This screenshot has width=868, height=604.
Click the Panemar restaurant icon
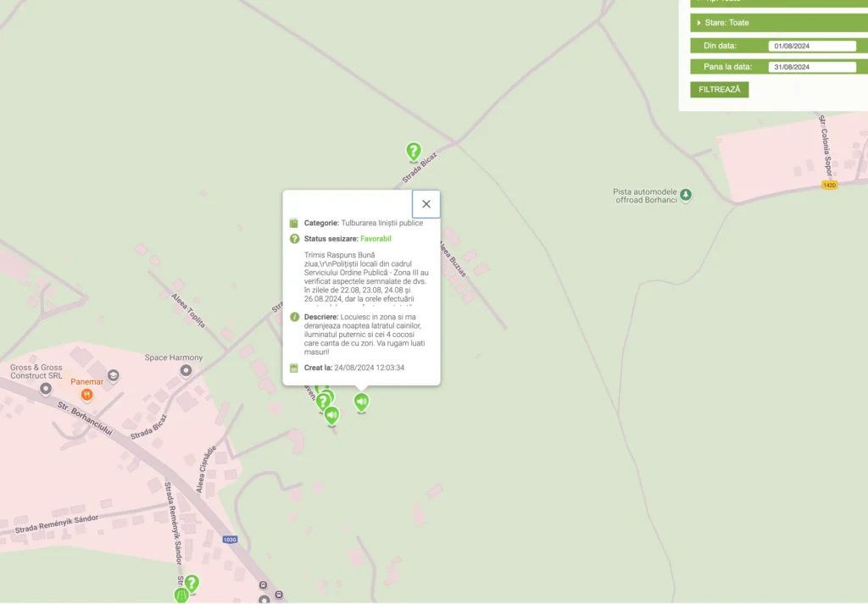pyautogui.click(x=86, y=395)
